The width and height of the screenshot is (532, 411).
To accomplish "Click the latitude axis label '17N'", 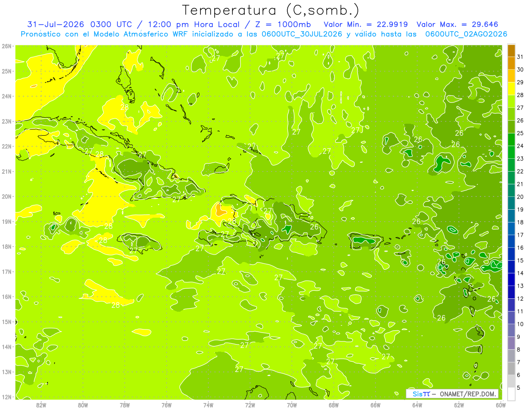I will click(x=7, y=271).
